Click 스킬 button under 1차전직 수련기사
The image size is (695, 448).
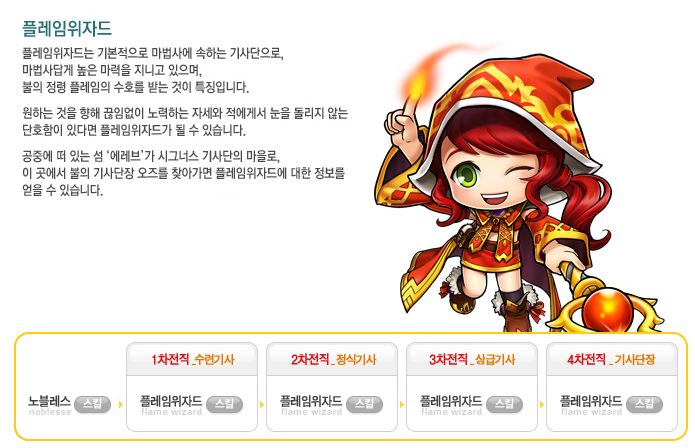point(225,404)
